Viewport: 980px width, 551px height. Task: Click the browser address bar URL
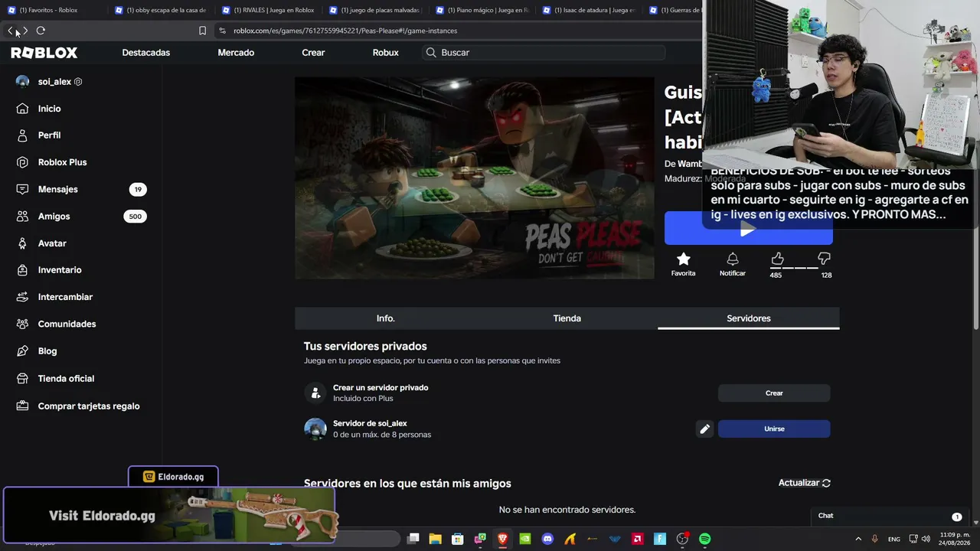345,31
